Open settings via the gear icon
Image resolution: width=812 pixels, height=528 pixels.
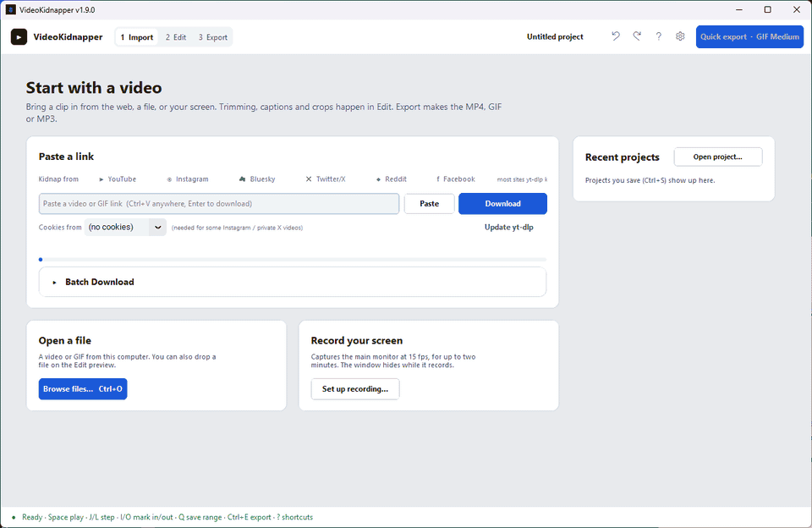680,36
